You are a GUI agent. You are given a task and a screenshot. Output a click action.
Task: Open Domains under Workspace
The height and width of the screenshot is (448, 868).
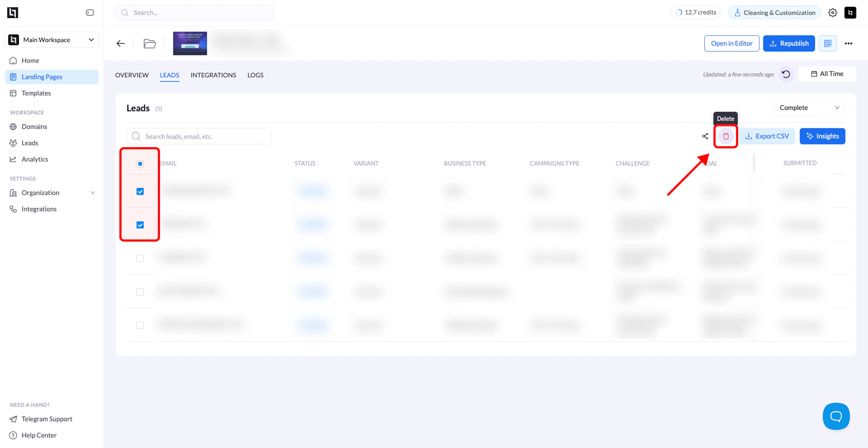coord(52,127)
